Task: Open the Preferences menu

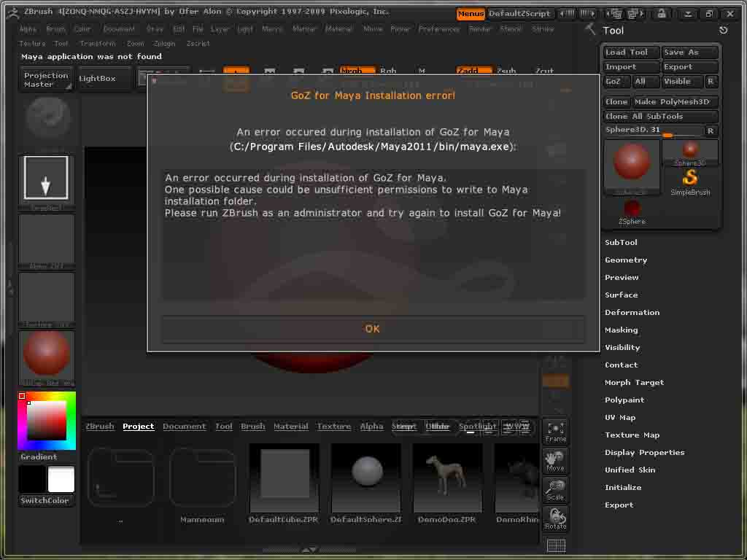Action: [438, 29]
